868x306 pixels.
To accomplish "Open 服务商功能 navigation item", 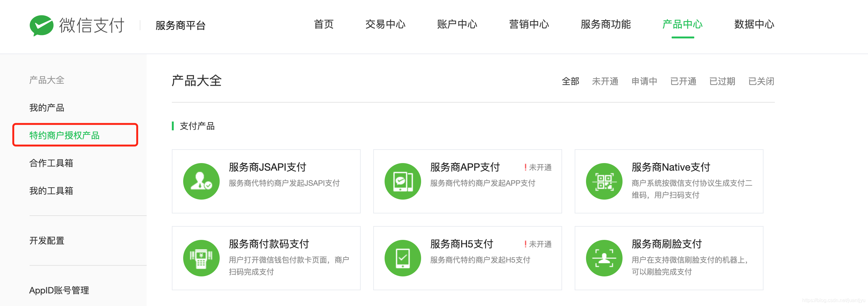I will pyautogui.click(x=606, y=24).
